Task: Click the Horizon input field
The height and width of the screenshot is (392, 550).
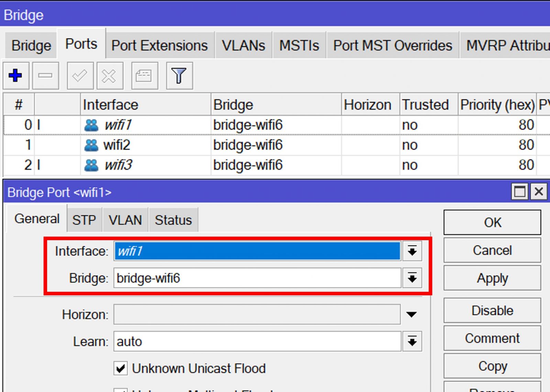Action: (x=257, y=314)
